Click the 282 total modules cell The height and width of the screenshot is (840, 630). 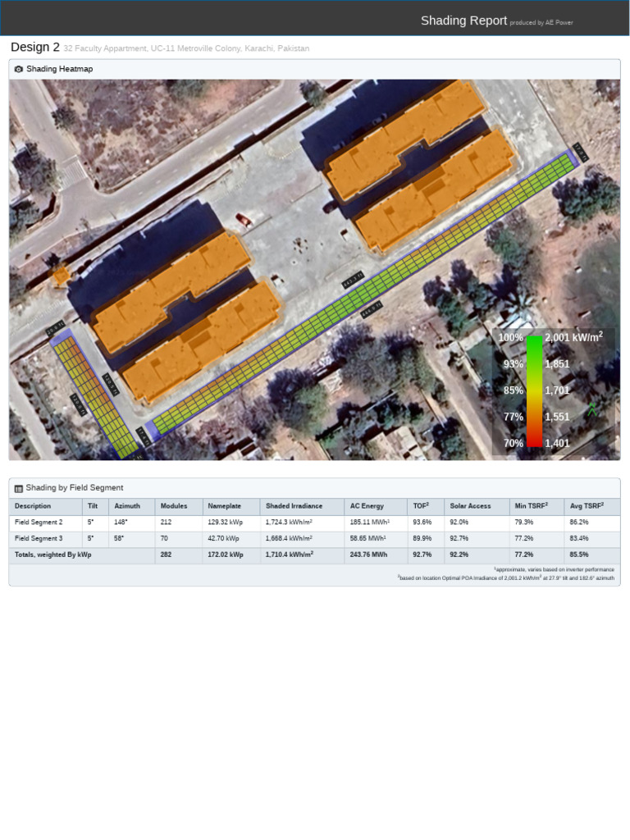(166, 555)
